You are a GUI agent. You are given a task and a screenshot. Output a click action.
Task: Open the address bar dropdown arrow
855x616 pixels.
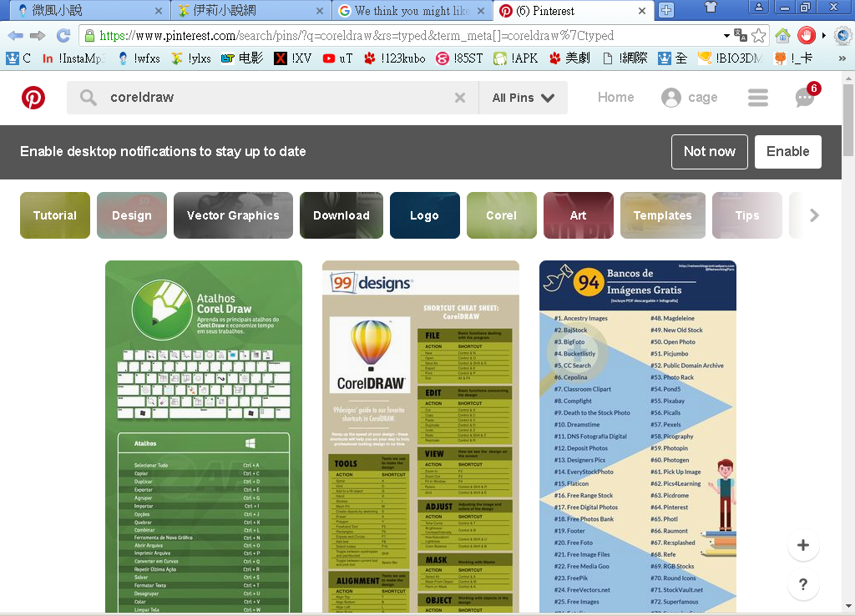click(726, 36)
